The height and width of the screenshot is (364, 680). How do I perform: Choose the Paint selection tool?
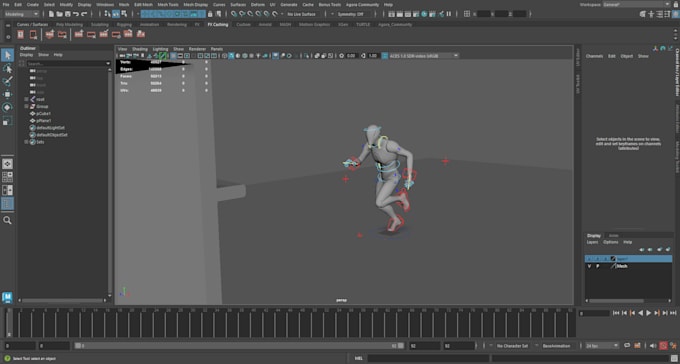pyautogui.click(x=7, y=82)
